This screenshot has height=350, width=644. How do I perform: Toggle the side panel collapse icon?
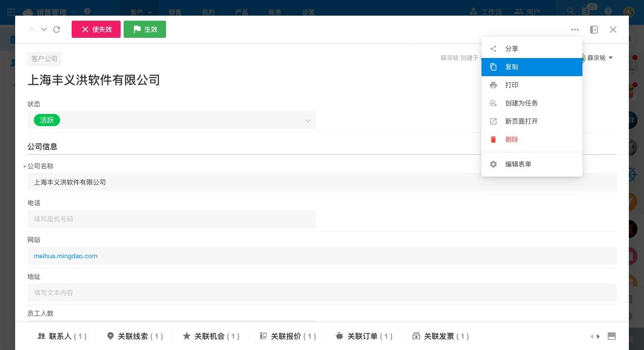(x=594, y=30)
